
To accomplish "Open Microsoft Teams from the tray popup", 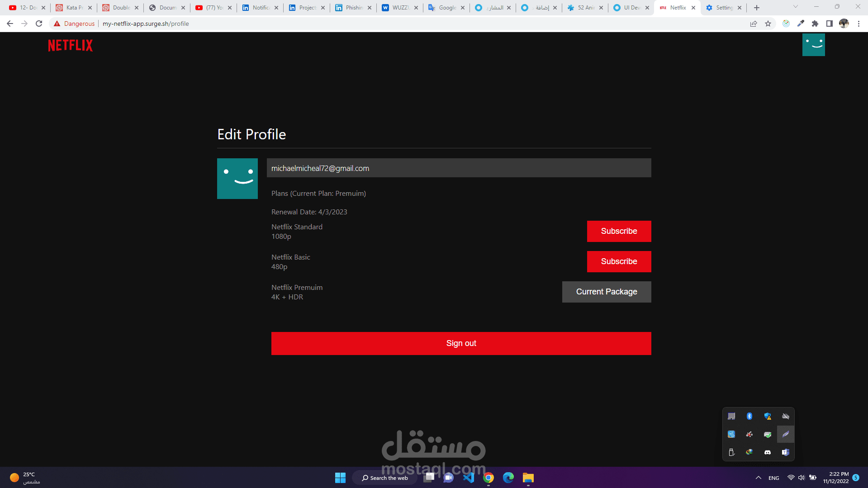I will (x=786, y=452).
